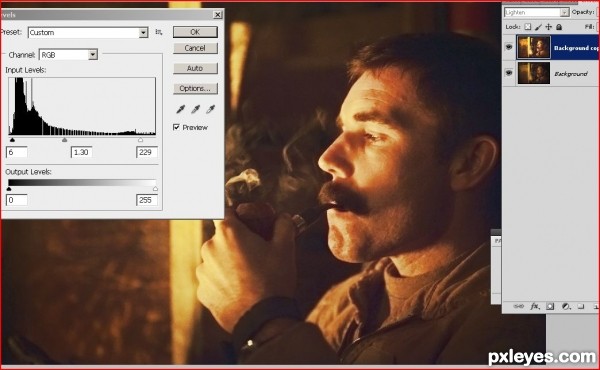
Task: Select the black point eyedropper
Action: pos(181,109)
